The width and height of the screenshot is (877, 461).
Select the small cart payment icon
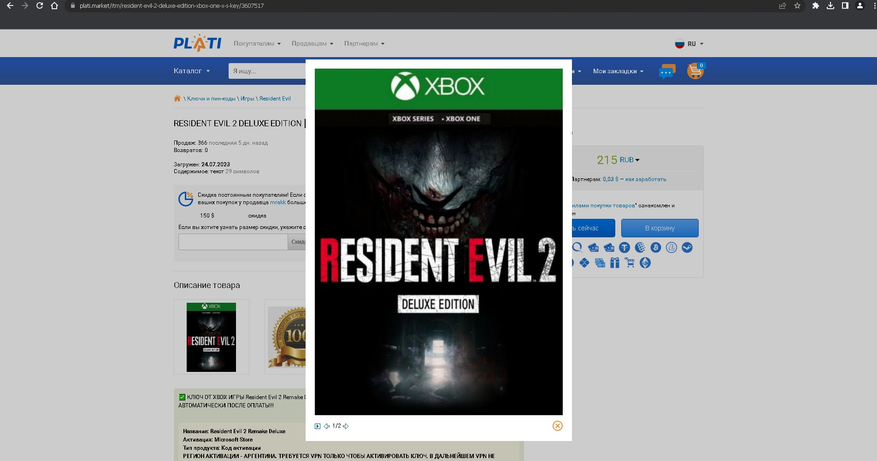pyautogui.click(x=630, y=263)
